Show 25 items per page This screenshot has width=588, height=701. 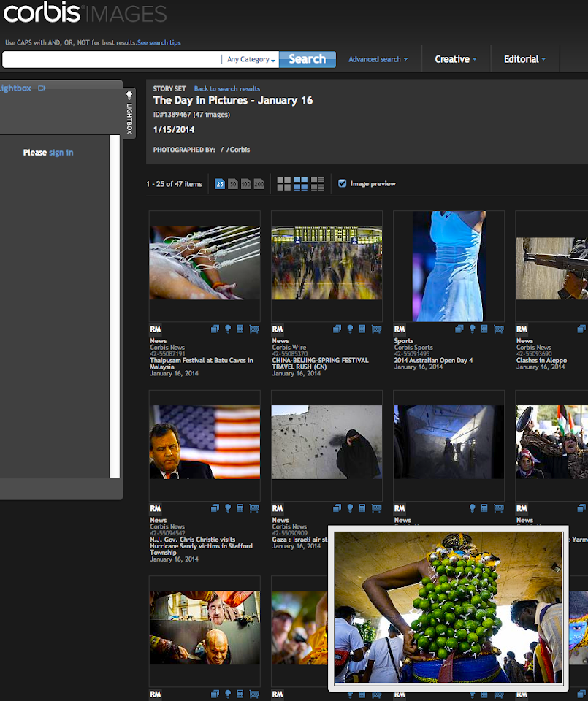(x=220, y=184)
